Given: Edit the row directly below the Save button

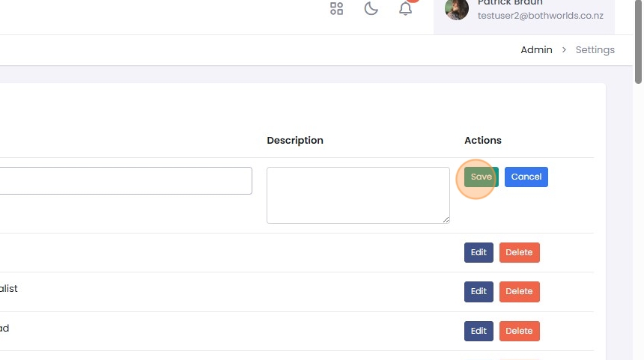Looking at the screenshot, I should click(479, 252).
